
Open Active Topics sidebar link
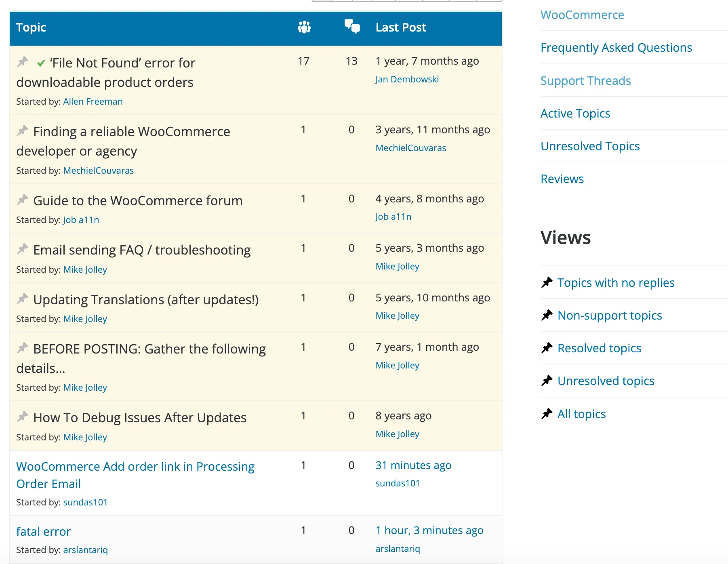(575, 114)
